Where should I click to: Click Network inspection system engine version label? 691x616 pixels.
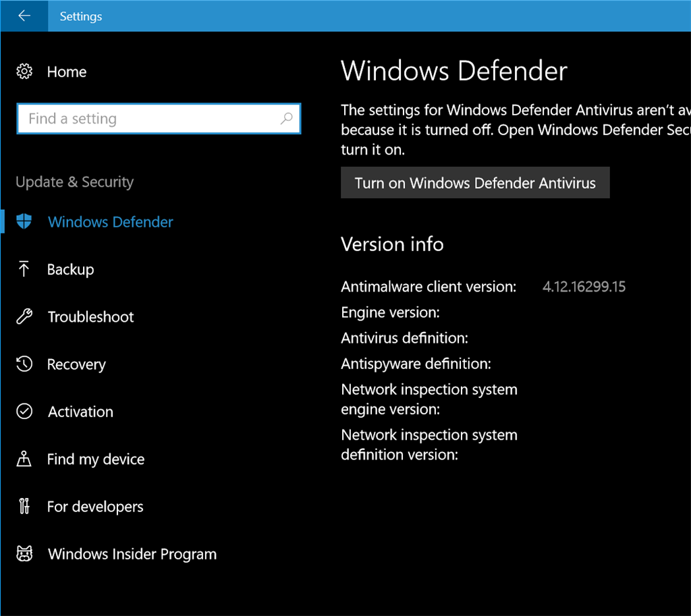(429, 399)
